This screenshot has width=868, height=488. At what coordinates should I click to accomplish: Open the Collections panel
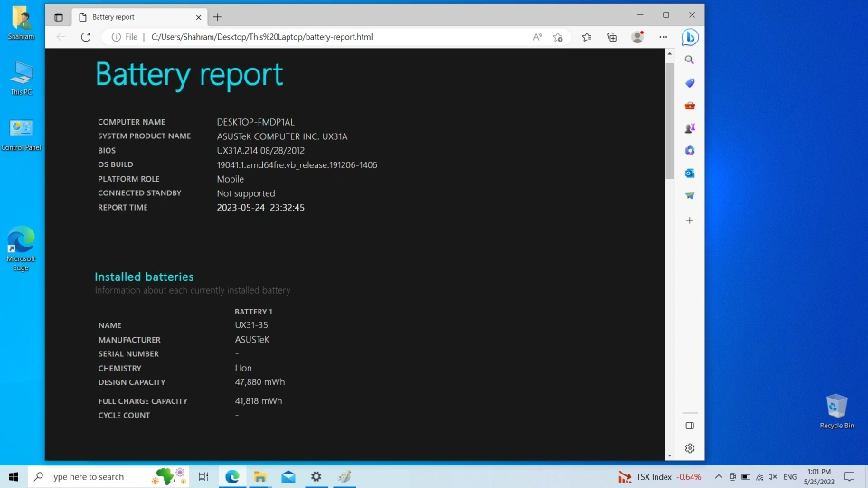[x=612, y=37]
